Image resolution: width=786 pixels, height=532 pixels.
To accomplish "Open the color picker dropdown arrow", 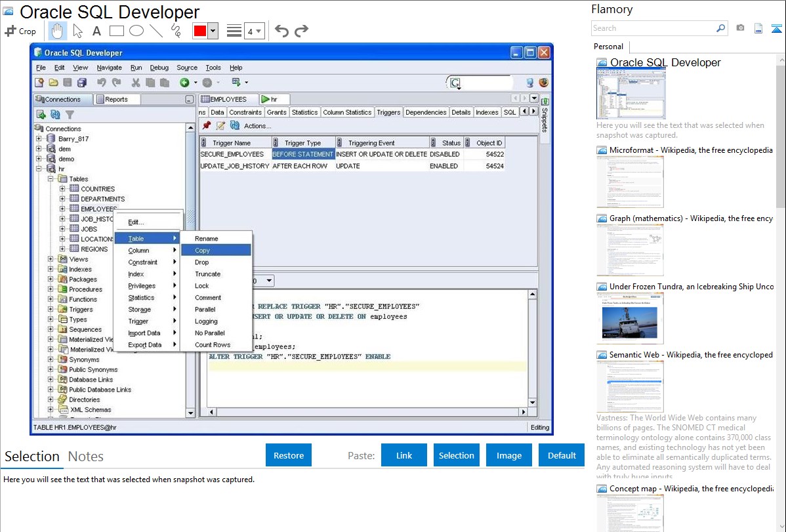I will point(213,31).
